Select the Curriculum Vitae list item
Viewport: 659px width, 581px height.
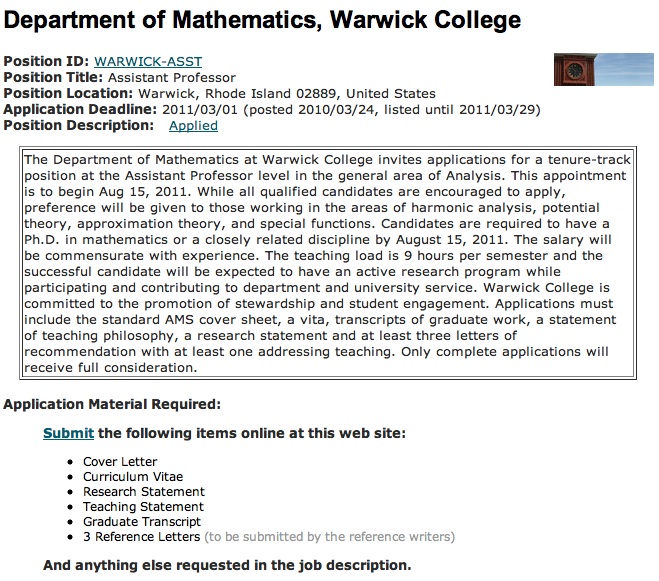point(132,477)
